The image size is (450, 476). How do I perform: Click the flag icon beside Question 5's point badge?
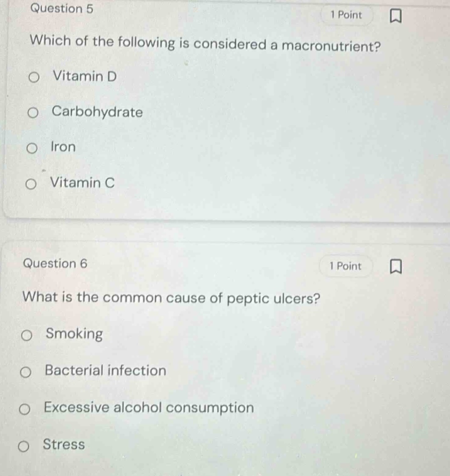[395, 14]
